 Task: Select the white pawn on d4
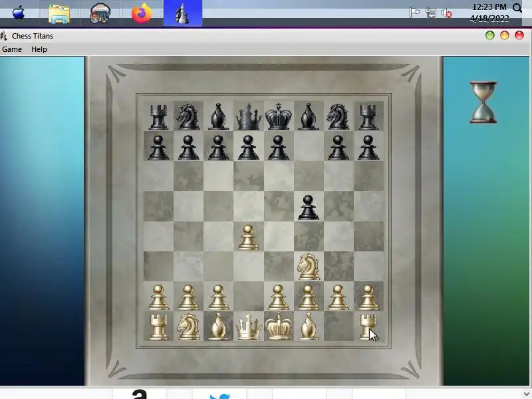(x=248, y=237)
